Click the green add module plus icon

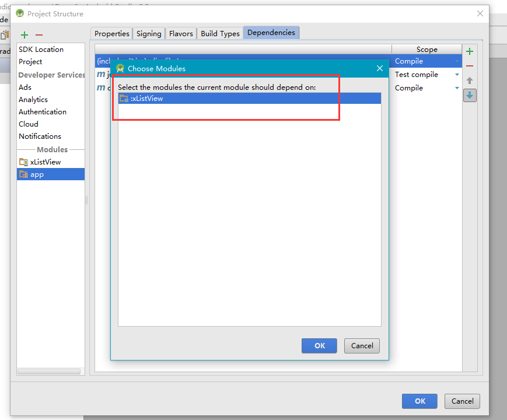[25, 35]
